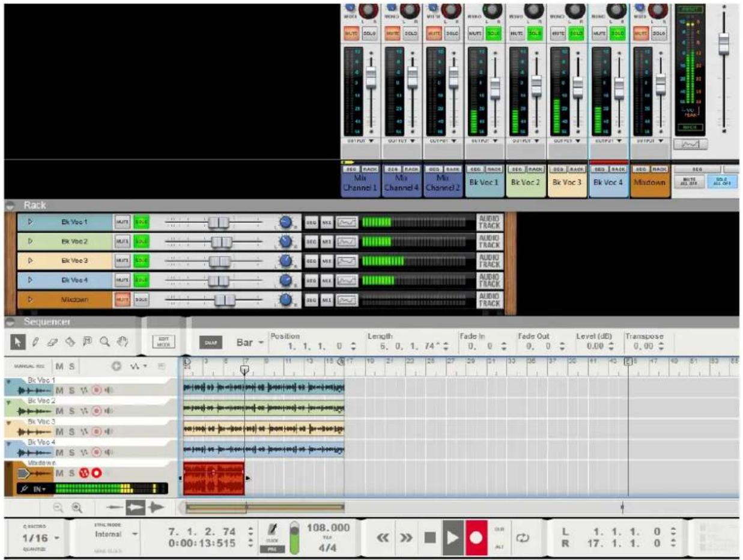Disable record enable on Mixdown track
743x560 pixels.
coord(96,473)
